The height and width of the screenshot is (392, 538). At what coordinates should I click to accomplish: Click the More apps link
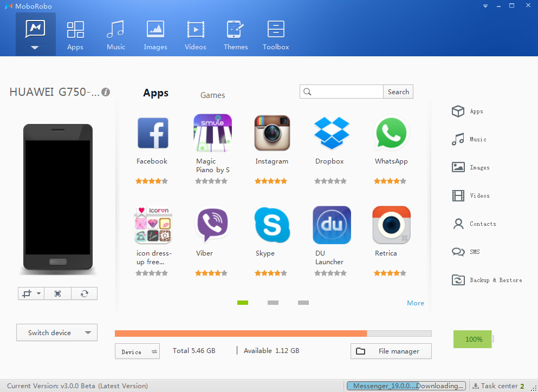click(x=416, y=303)
